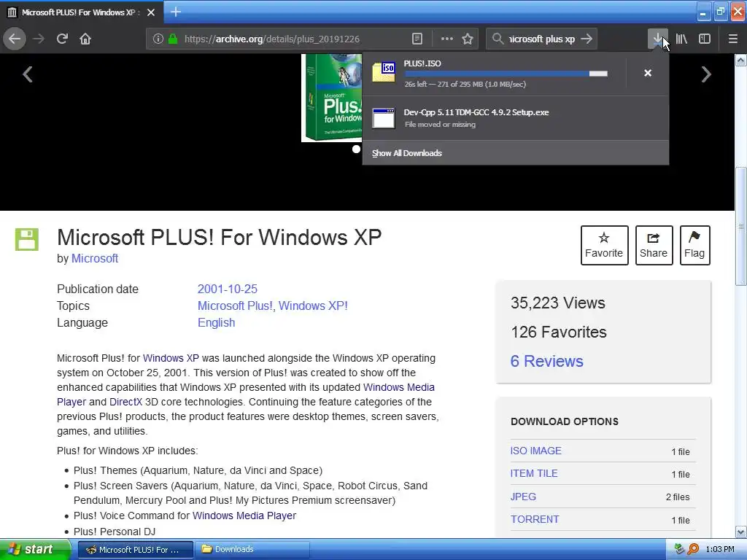
Task: Click the forward navigation arrow
Action: [39, 39]
